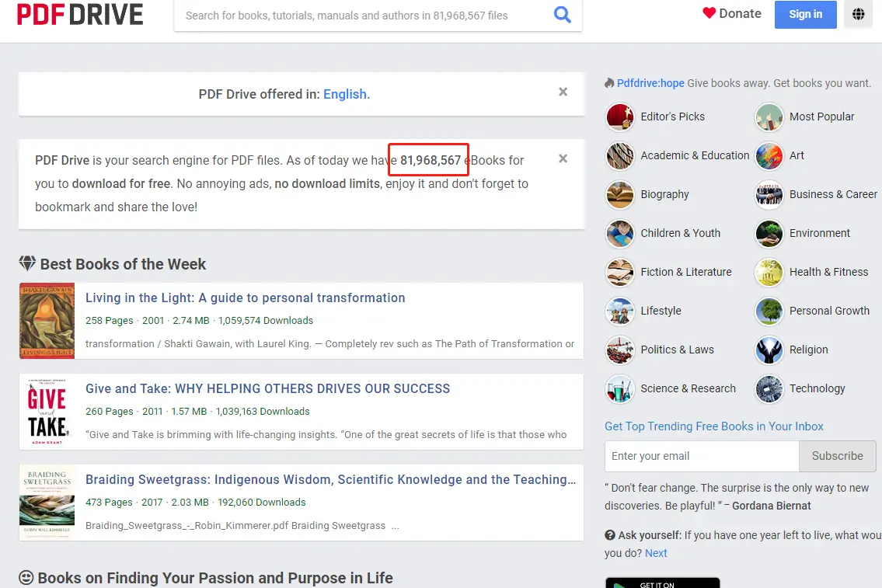Click the Biography category icon

pyautogui.click(x=620, y=194)
